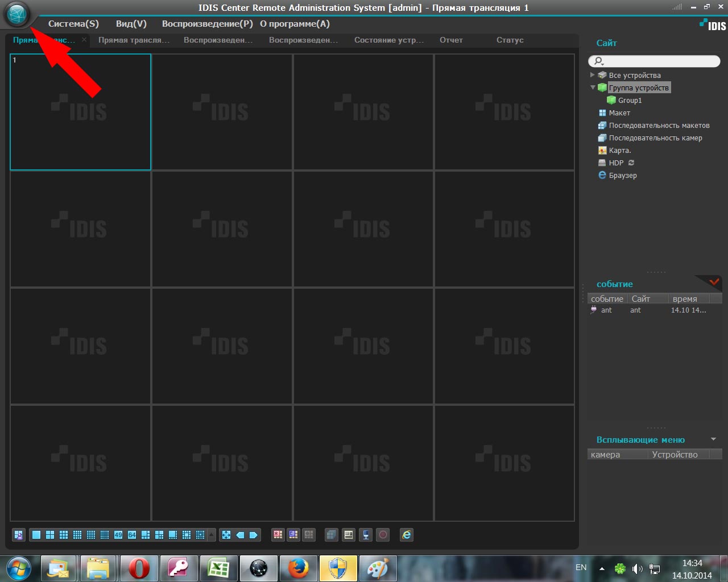Select the ant event row

click(654, 310)
